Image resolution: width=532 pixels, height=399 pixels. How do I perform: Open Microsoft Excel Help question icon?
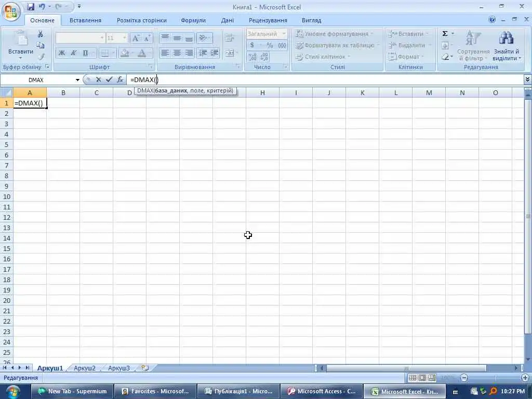point(491,20)
